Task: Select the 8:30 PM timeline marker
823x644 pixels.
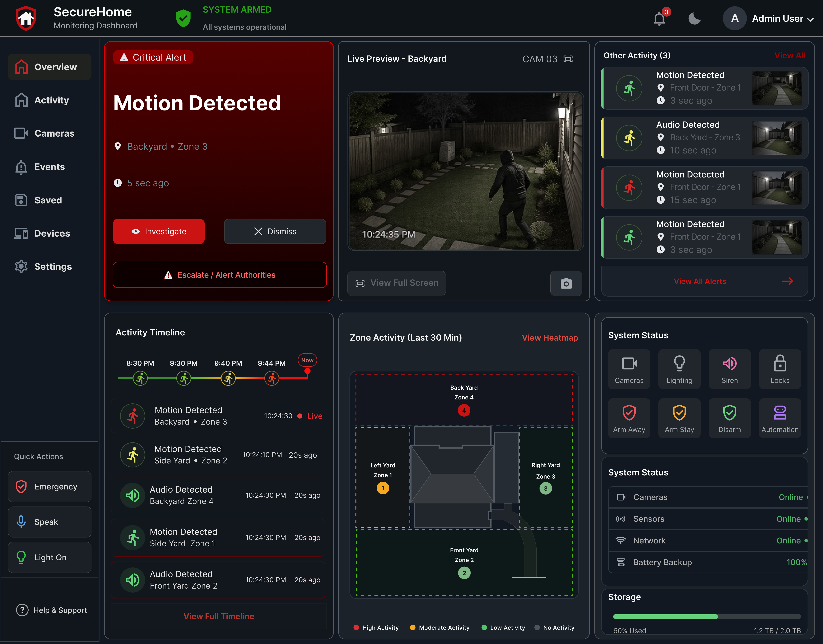Action: [140, 378]
